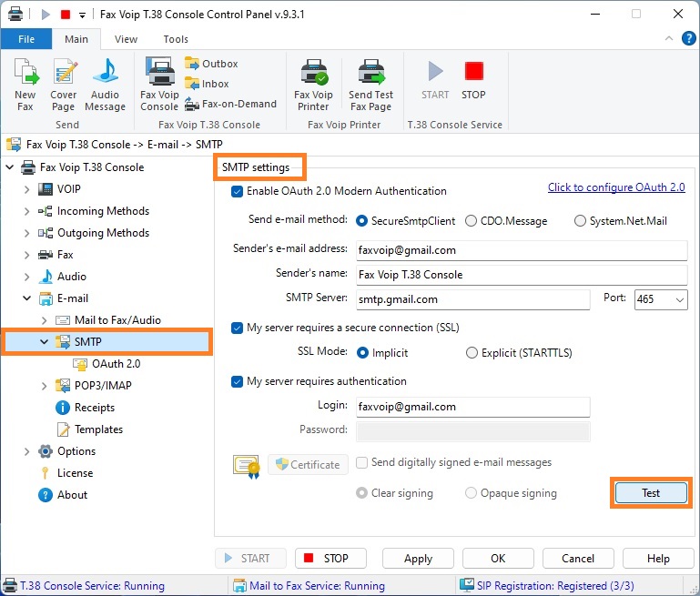Toggle secure connection (SSL) checkbox
The height and width of the screenshot is (596, 700).
237,328
